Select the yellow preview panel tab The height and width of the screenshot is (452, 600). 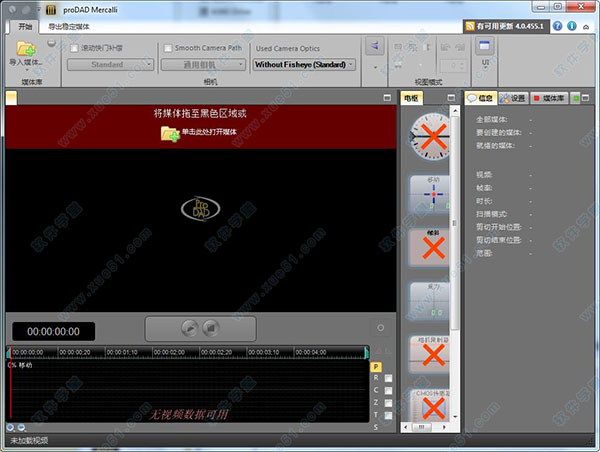coord(11,98)
